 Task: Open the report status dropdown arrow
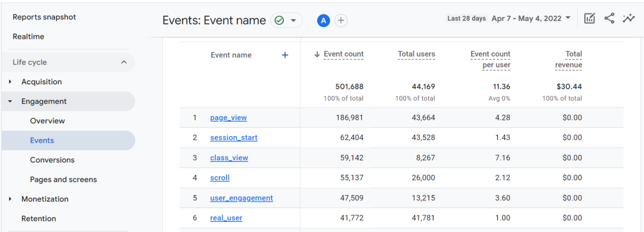(x=293, y=20)
